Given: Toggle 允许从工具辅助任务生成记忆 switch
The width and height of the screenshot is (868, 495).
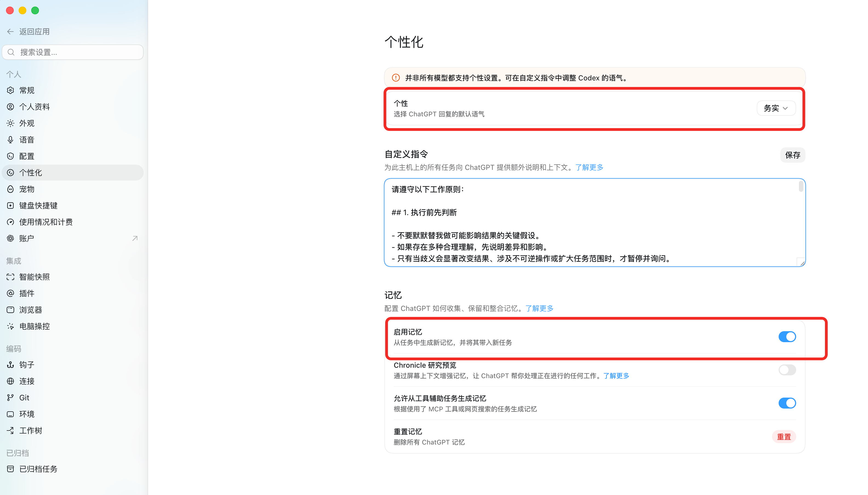Looking at the screenshot, I should pos(787,403).
